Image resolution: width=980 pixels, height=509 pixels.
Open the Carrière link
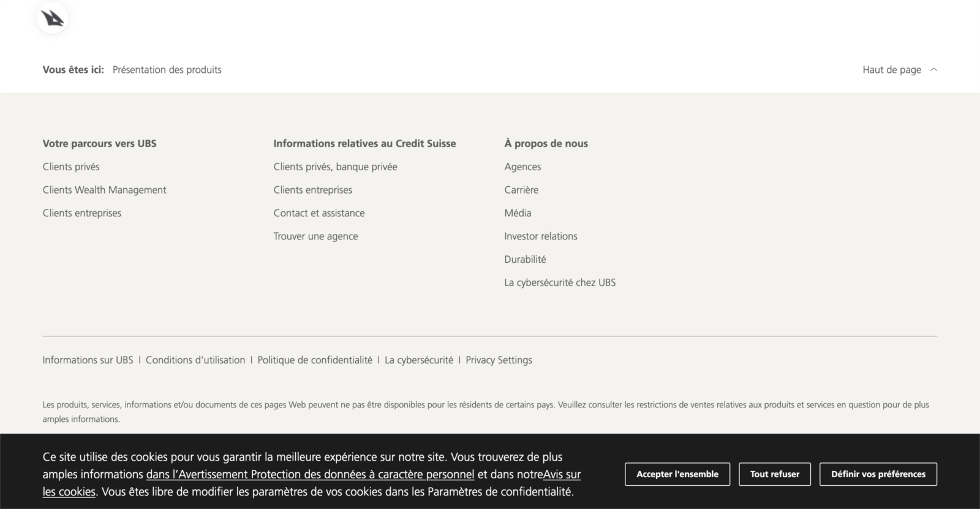coord(521,190)
